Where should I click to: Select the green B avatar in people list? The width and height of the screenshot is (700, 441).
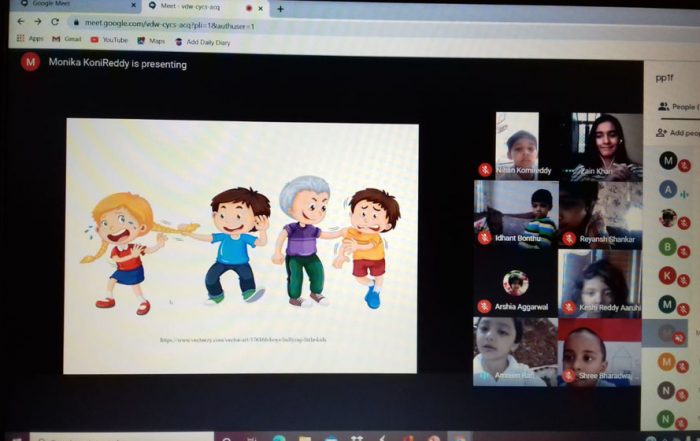point(668,247)
